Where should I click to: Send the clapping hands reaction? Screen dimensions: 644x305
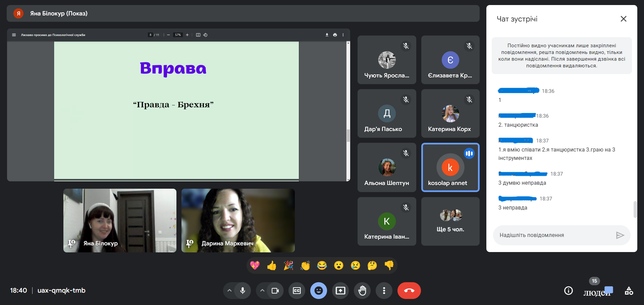(305, 265)
